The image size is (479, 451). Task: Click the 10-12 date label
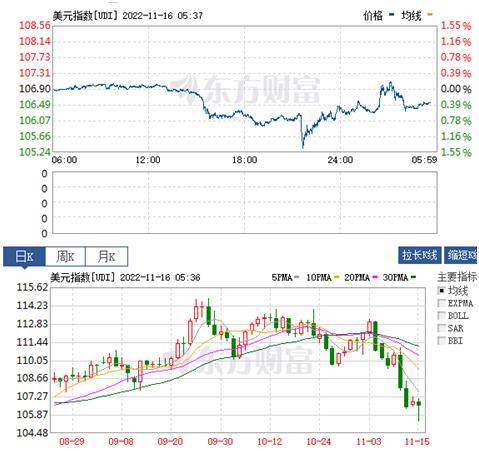pos(269,442)
